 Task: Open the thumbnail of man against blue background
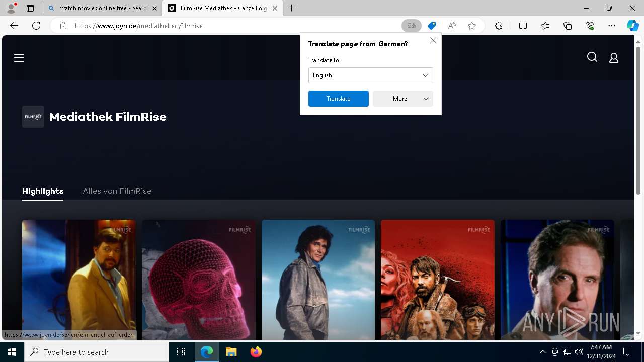(x=557, y=280)
